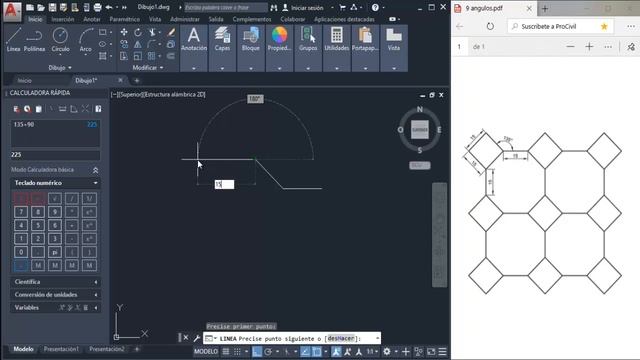Screen dimensions: 640x360
Task: Click the workspace settings gear in status bar
Action: click(x=387, y=351)
